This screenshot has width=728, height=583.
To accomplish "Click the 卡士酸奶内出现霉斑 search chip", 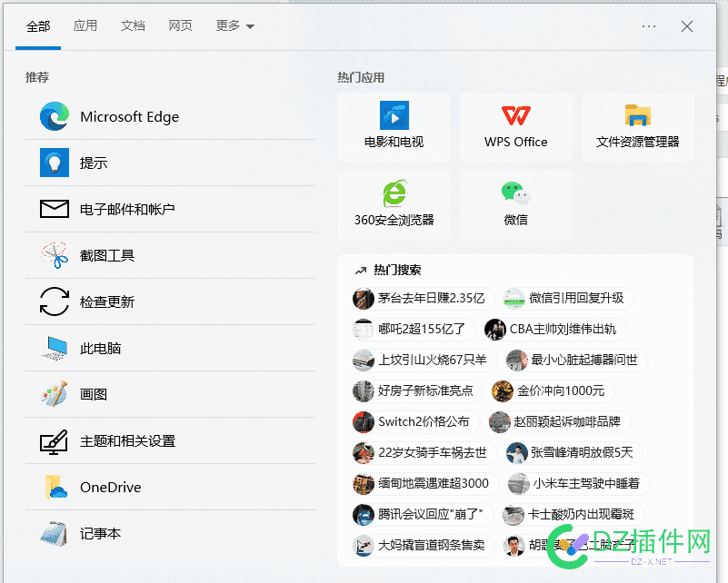I will 573,514.
